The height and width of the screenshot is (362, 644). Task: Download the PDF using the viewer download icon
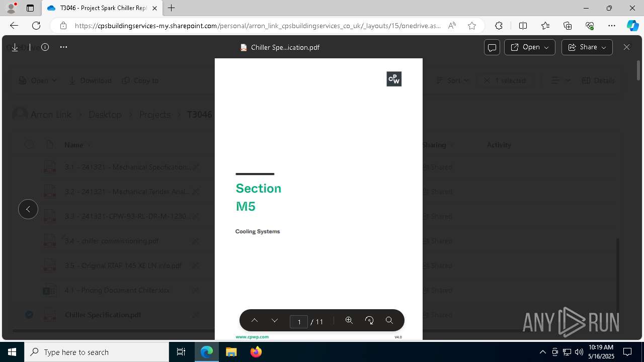(x=15, y=47)
